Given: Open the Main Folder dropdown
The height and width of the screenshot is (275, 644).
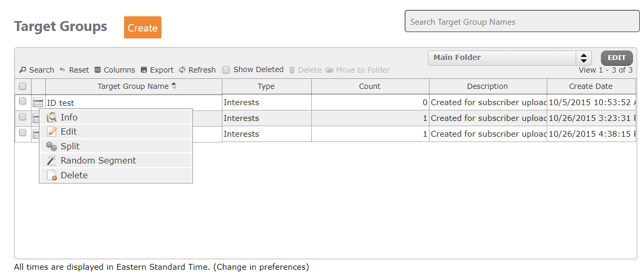Looking at the screenshot, I should 510,58.
